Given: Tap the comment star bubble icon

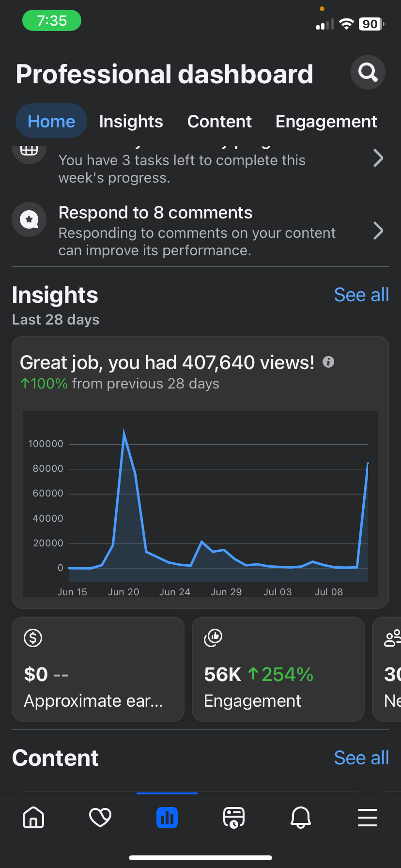Looking at the screenshot, I should tap(29, 219).
